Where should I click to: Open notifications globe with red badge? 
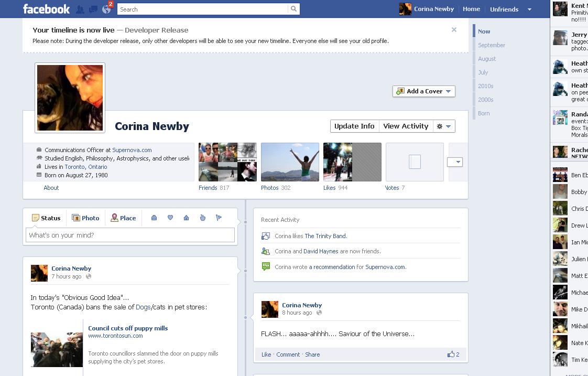coord(107,9)
